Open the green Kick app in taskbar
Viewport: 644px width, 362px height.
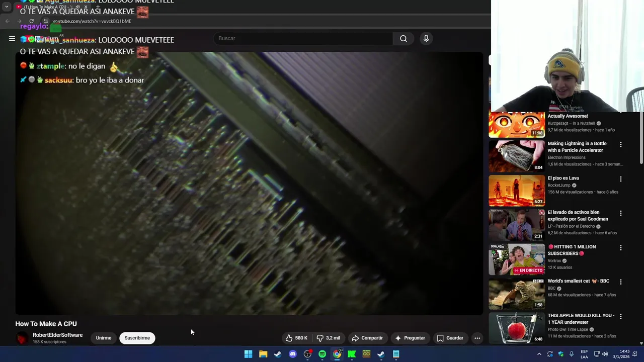[352, 354]
